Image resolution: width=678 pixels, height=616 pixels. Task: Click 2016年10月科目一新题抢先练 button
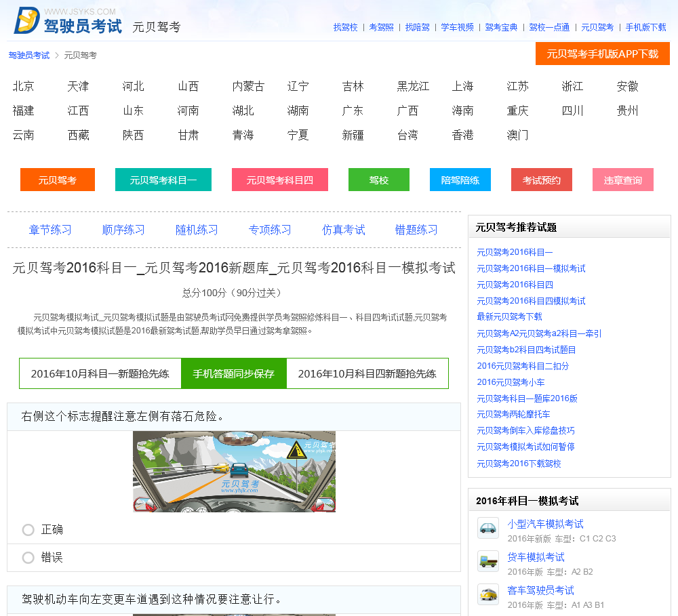(x=100, y=373)
